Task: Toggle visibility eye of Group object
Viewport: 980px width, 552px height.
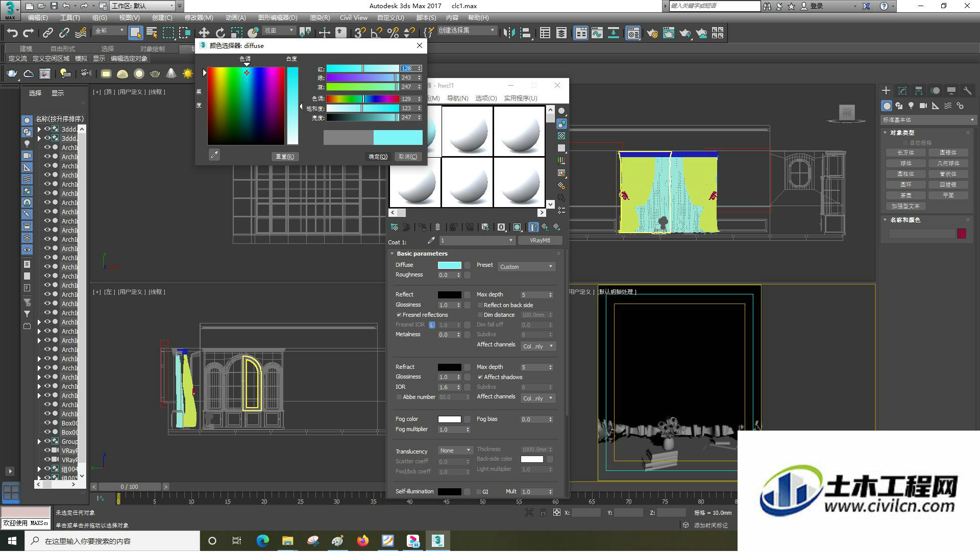Action: 47,441
